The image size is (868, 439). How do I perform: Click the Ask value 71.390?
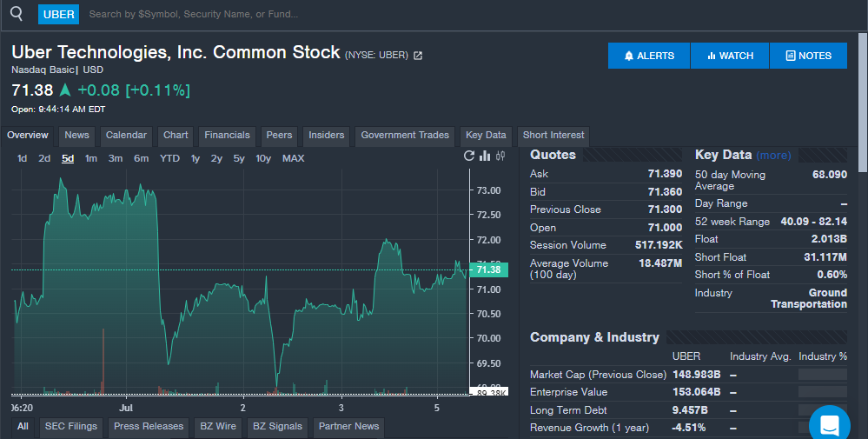665,174
